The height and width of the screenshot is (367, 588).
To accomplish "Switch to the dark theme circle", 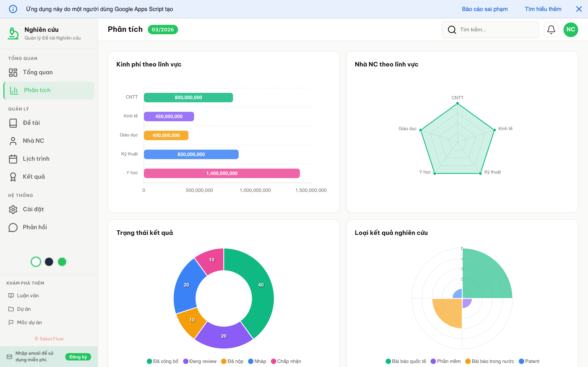I will [49, 262].
